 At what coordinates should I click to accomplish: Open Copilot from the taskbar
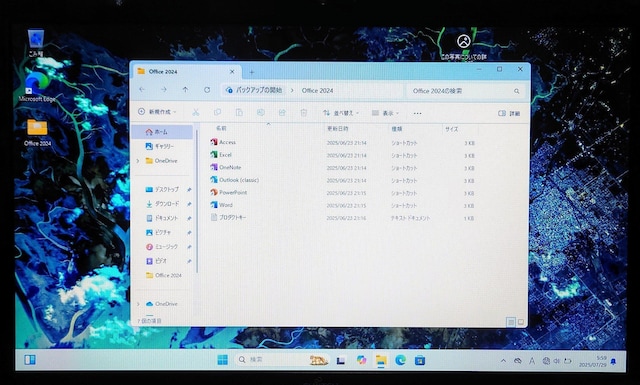point(361,360)
